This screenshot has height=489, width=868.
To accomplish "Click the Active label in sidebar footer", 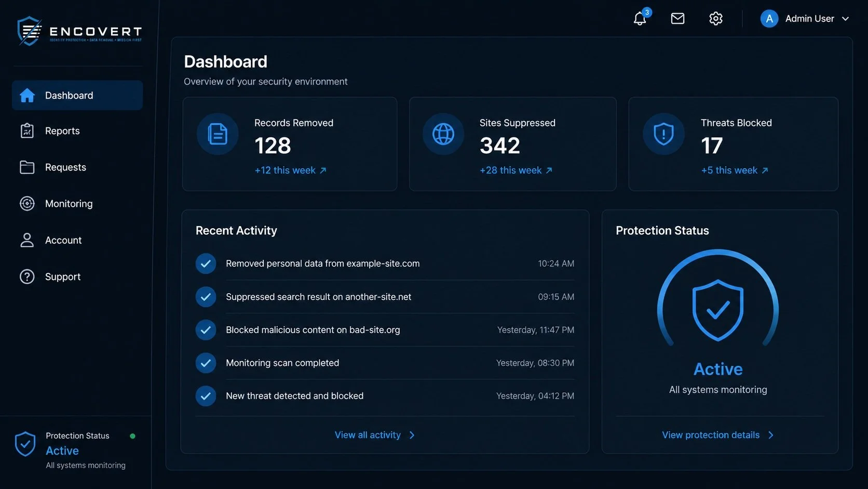I will pos(62,451).
